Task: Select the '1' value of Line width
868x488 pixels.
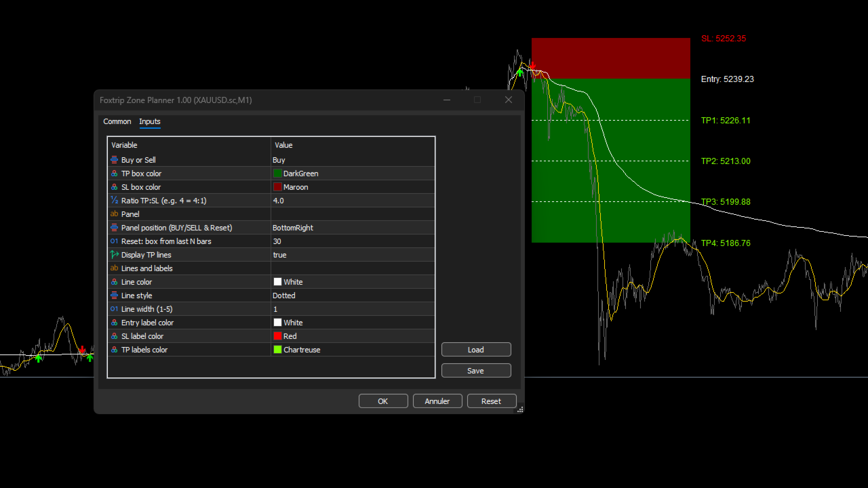Action: [275, 309]
